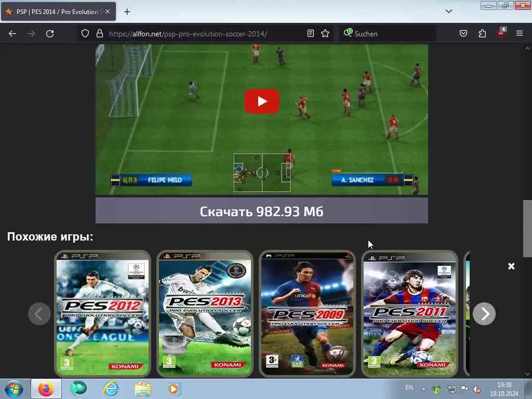This screenshot has width=532, height=399.
Task: Launch the media player taskbar icon
Action: [x=174, y=389]
